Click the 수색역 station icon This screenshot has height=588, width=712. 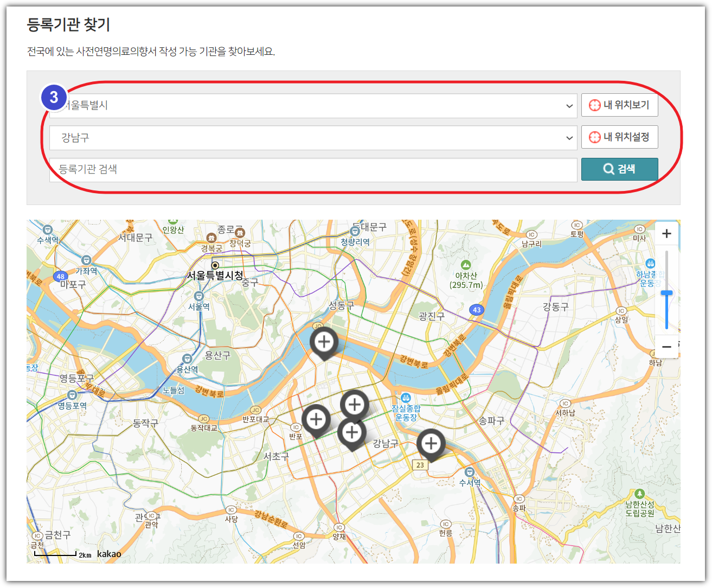(x=47, y=229)
